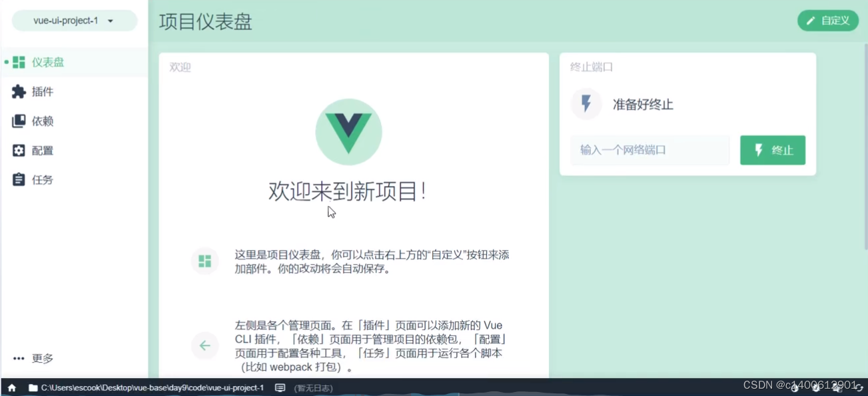Click the 终止端口 widget title
The image size is (868, 396).
click(592, 67)
